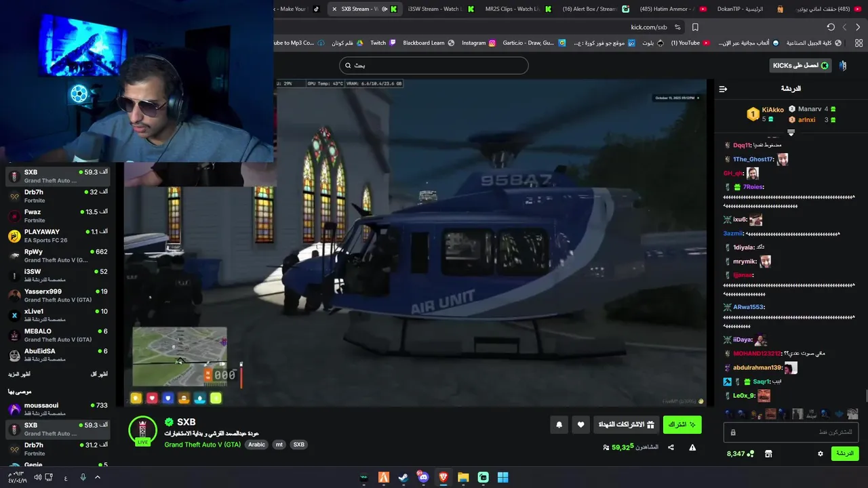The height and width of the screenshot is (488, 868).
Task: Open moussaoui recommended channel
Action: (58, 409)
